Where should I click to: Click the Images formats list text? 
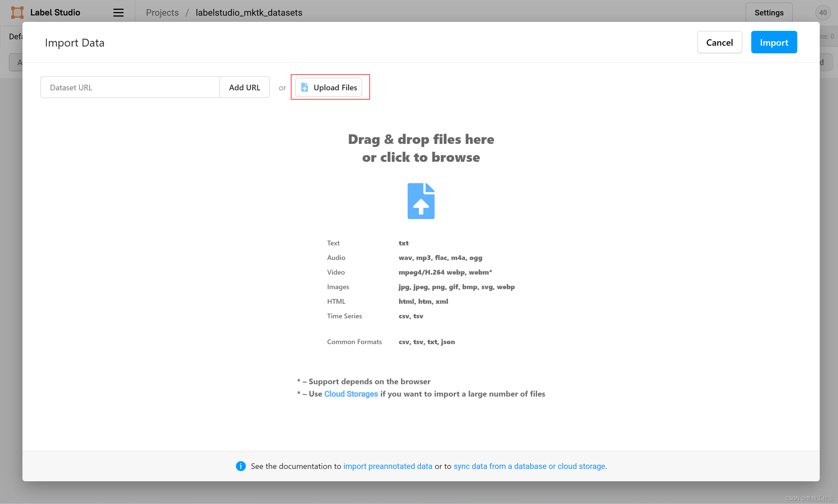click(x=456, y=287)
